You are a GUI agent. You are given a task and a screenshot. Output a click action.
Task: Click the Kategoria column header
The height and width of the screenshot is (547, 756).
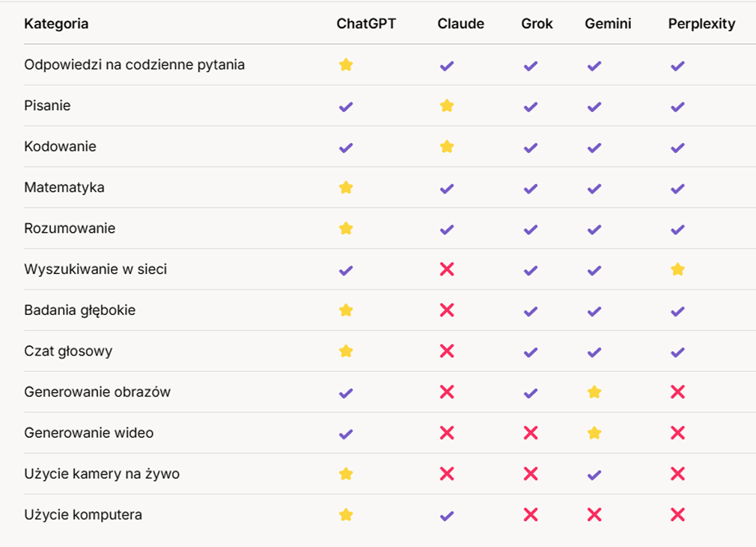(56, 24)
